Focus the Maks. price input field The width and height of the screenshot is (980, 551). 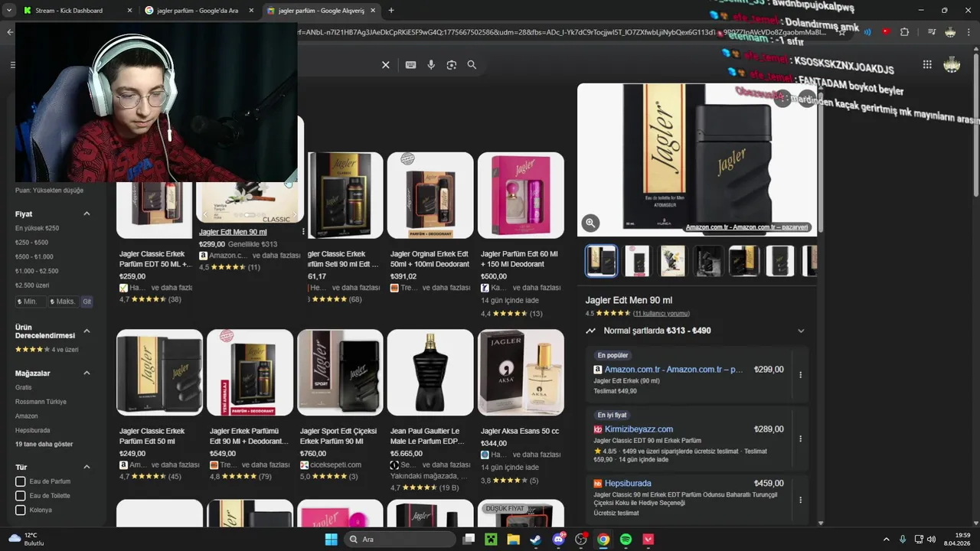point(64,302)
